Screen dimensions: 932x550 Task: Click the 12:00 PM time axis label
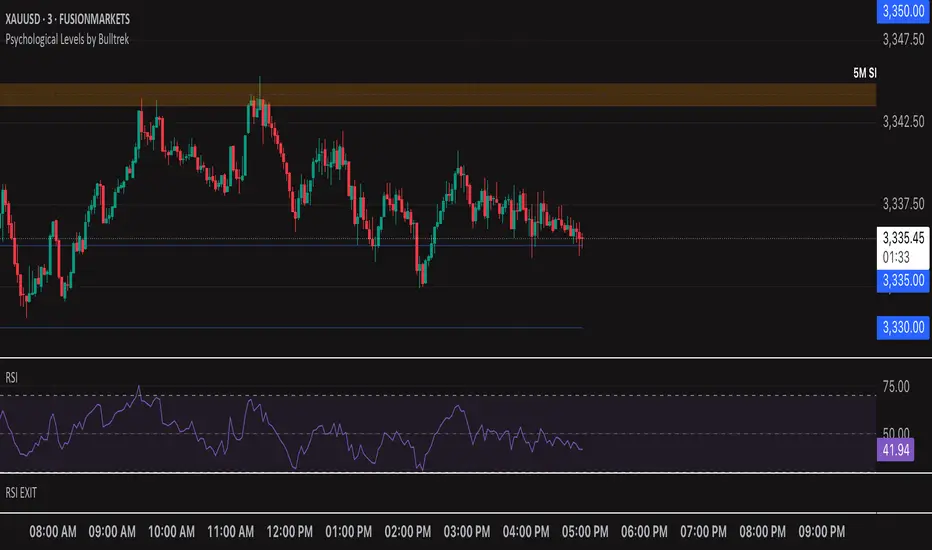coord(289,532)
